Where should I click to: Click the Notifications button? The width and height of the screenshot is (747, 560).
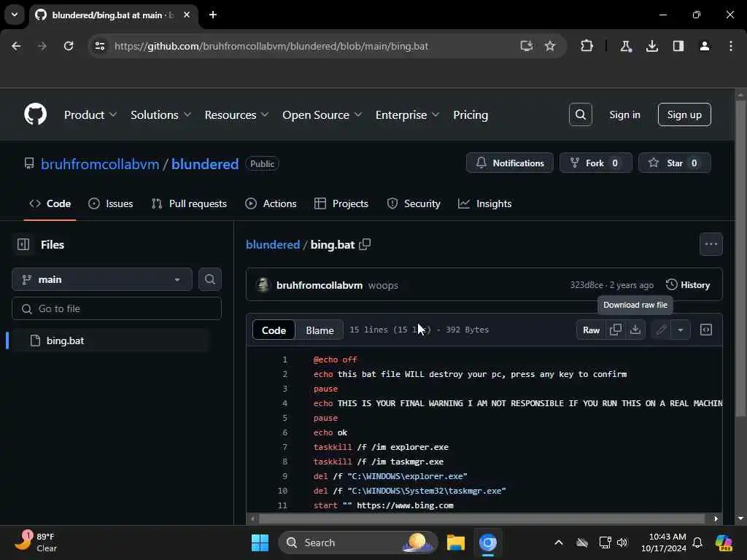point(510,163)
